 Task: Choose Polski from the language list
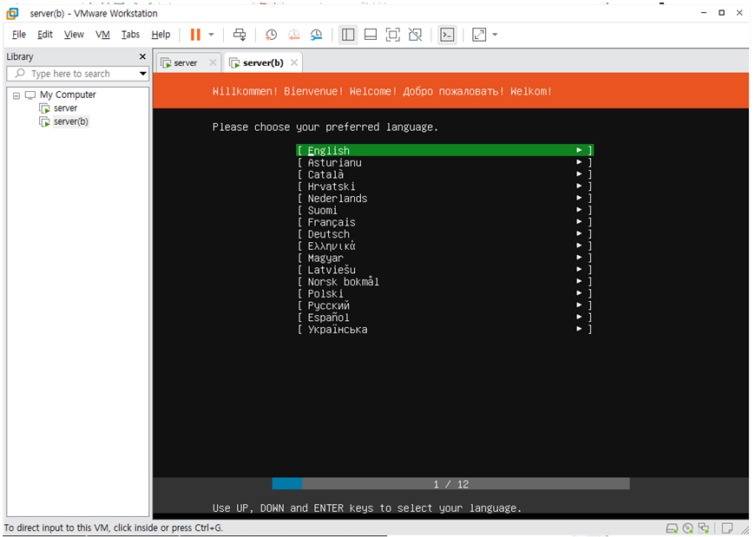point(444,293)
